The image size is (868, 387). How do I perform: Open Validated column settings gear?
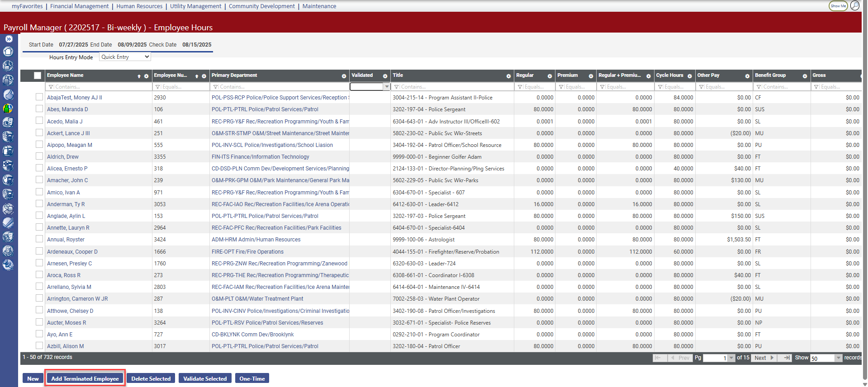(385, 76)
